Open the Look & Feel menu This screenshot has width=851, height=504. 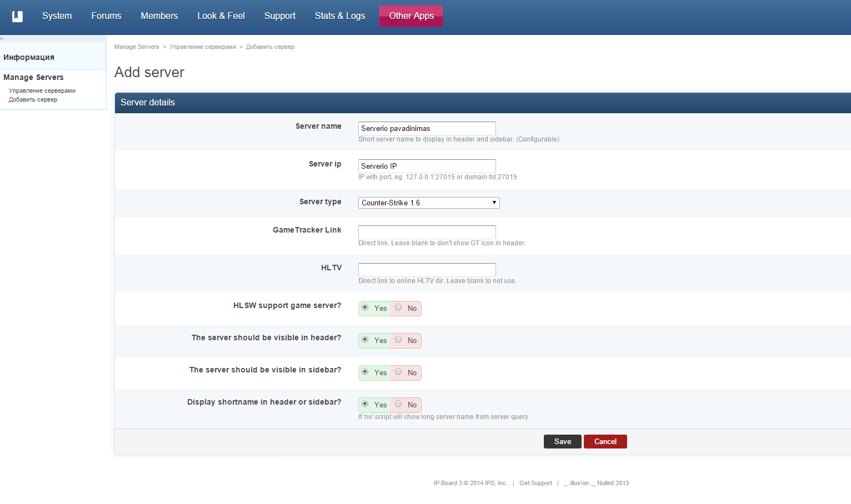(x=221, y=16)
